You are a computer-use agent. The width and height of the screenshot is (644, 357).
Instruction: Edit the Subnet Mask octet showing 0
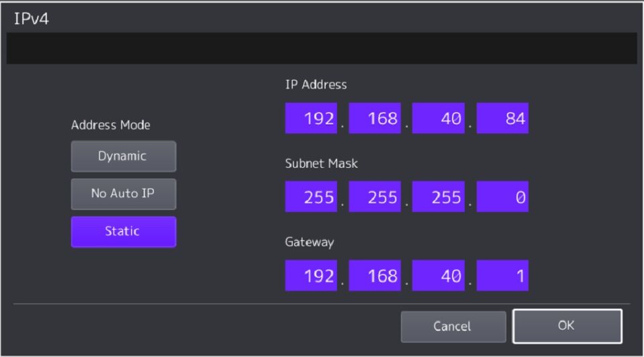pos(502,197)
